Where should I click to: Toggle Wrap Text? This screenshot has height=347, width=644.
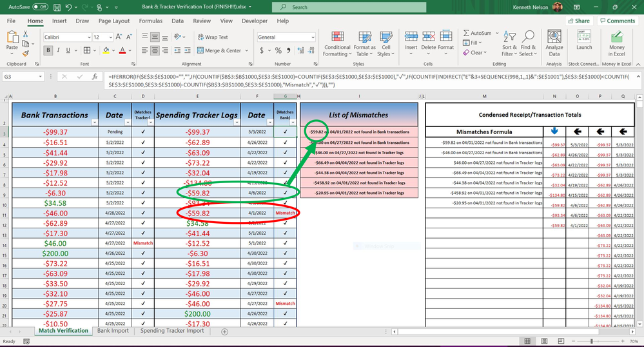[x=213, y=37]
